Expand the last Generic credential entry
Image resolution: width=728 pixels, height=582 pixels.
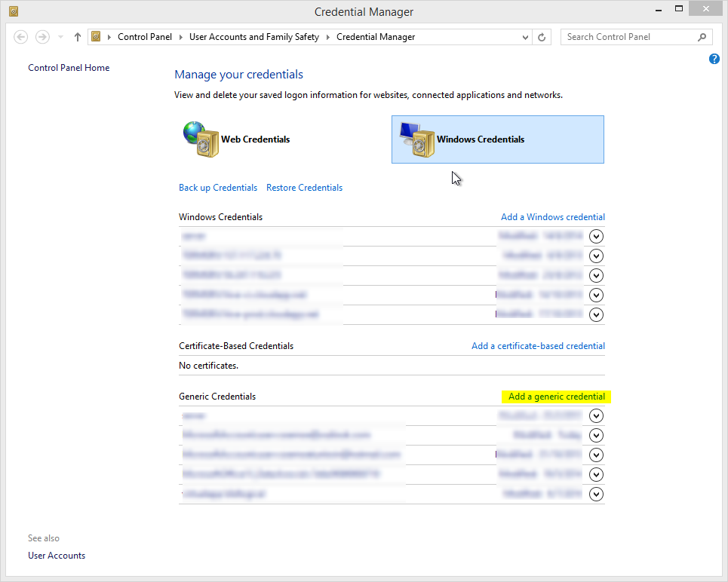(x=596, y=494)
